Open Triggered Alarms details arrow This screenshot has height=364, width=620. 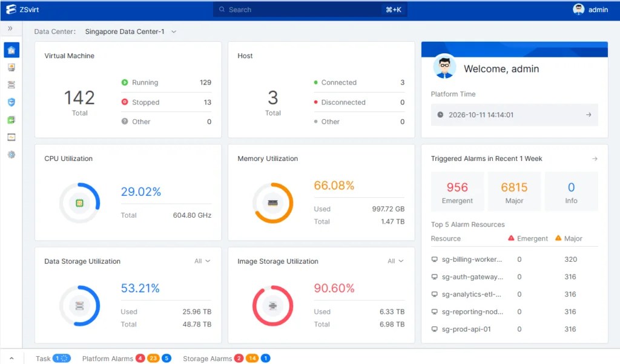[595, 158]
